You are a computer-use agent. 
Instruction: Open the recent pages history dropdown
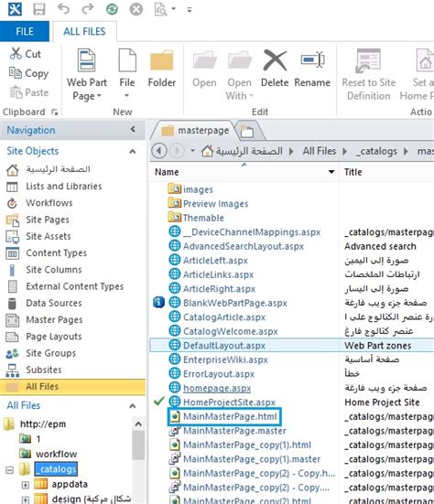[192, 151]
